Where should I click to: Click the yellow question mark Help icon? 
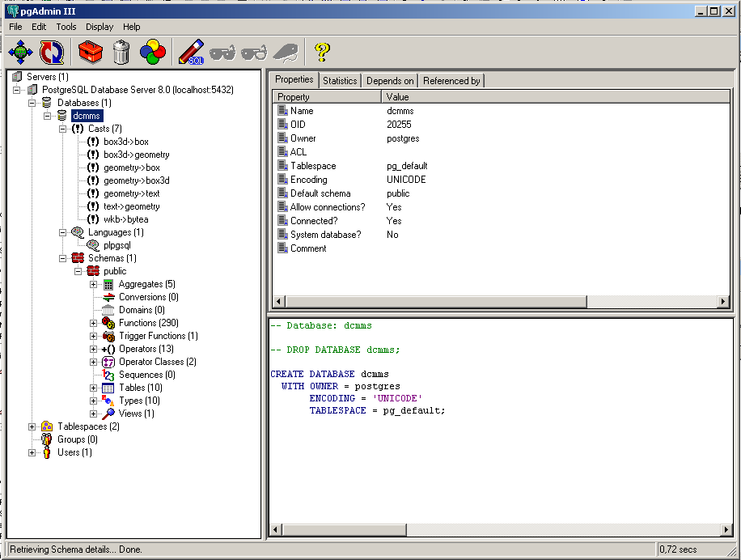[x=322, y=52]
